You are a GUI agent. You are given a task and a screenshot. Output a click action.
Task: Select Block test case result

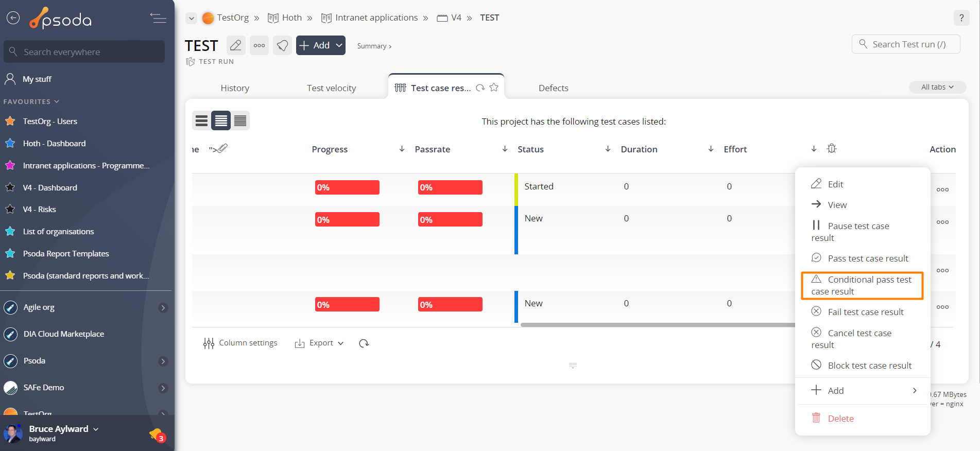[x=863, y=366]
